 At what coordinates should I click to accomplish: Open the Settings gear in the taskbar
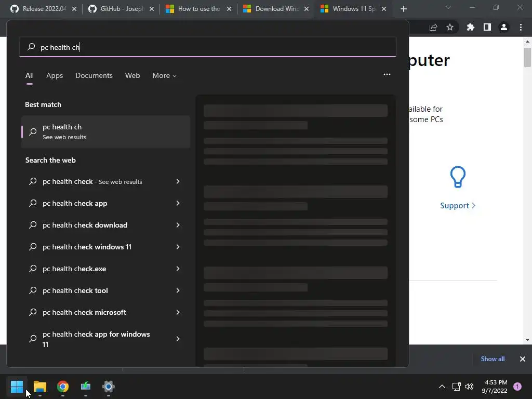pos(109,387)
